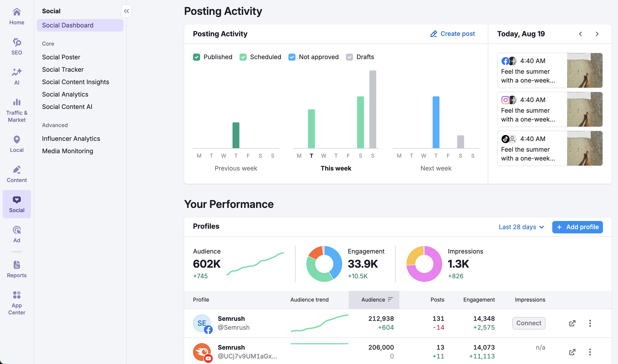
Task: Click the scheduled Facebook post thumbnail
Action: [585, 70]
